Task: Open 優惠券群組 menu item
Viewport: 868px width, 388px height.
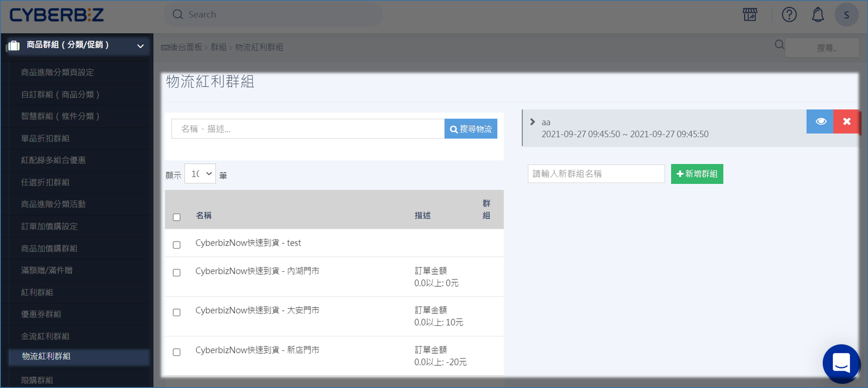Action: pos(41,314)
